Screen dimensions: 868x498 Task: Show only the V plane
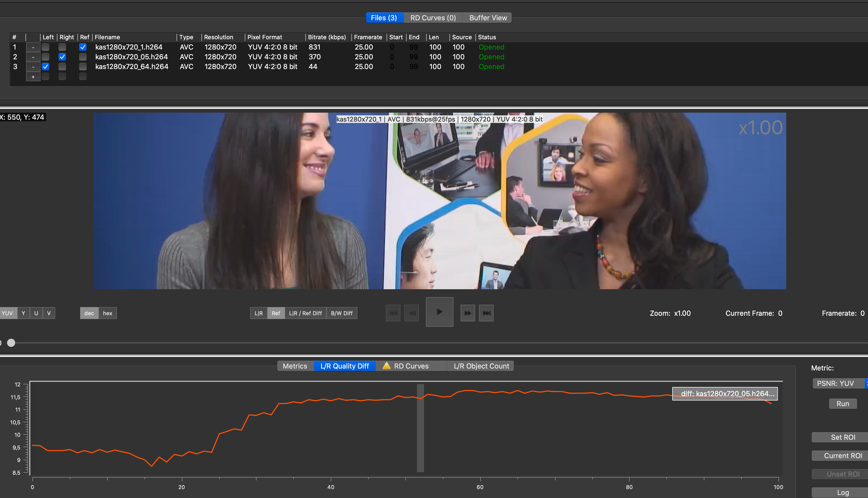coord(49,313)
